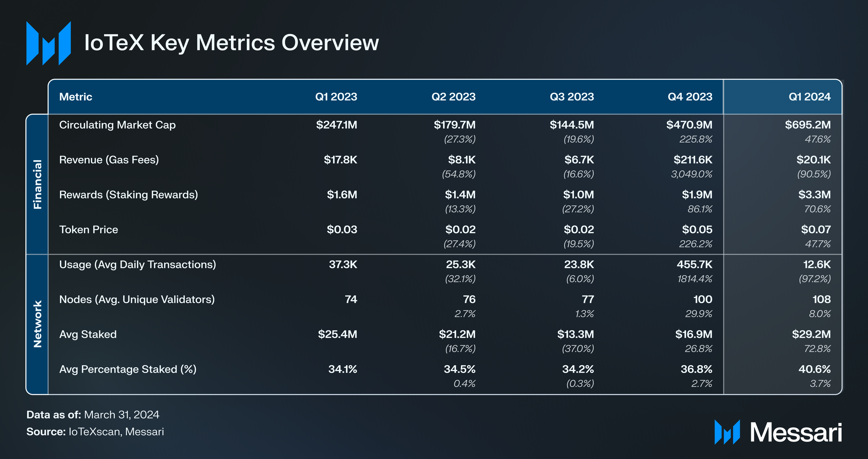Select the Q1 2024 column header
This screenshot has height=459, width=868.
pyautogui.click(x=809, y=97)
